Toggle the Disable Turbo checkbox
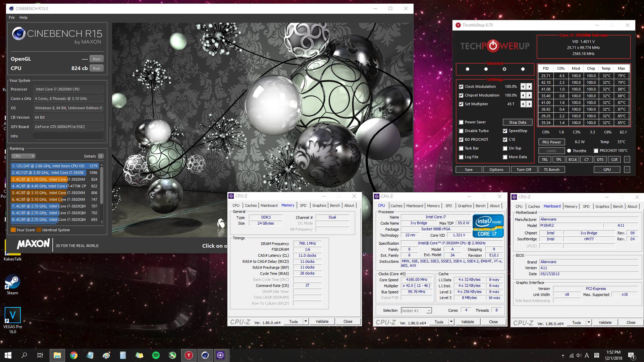 (x=461, y=131)
